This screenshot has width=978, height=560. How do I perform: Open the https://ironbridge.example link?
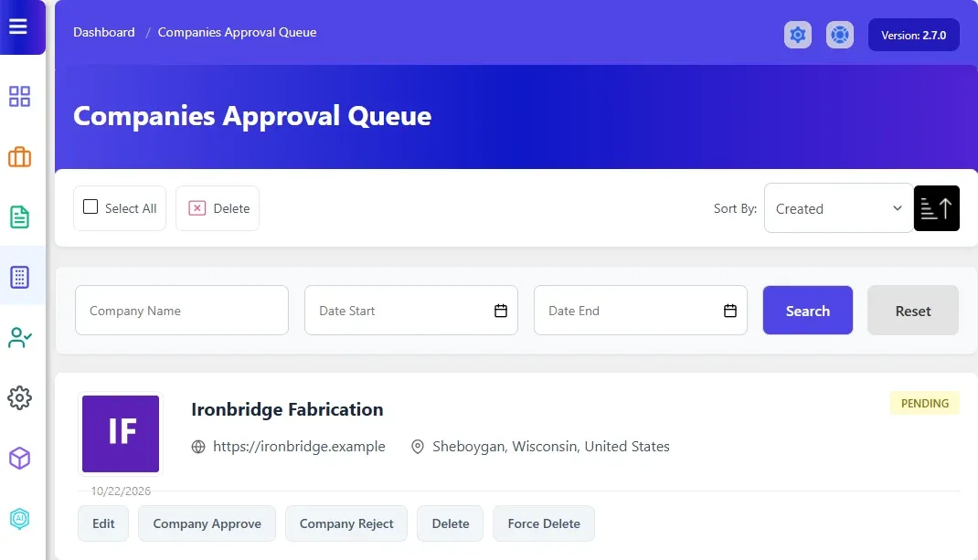click(x=299, y=447)
